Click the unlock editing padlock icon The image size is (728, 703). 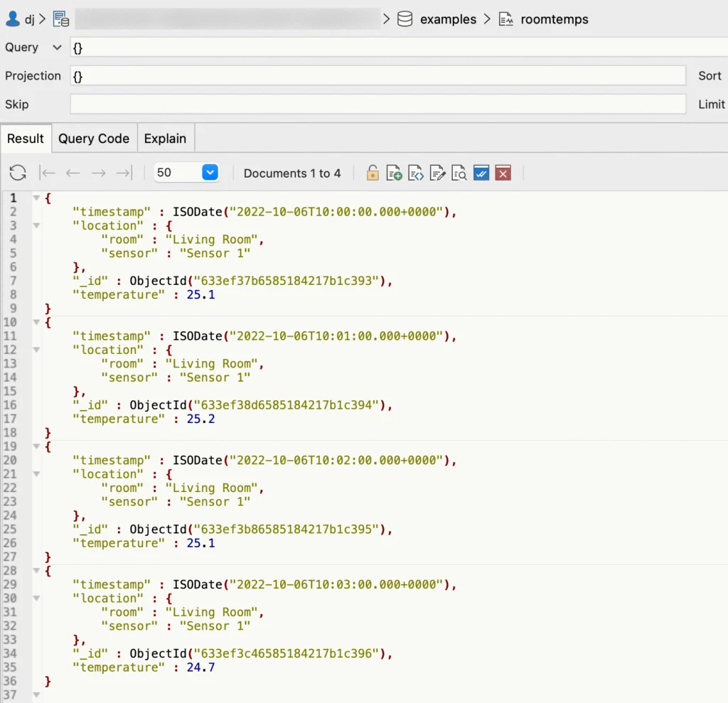tap(373, 173)
